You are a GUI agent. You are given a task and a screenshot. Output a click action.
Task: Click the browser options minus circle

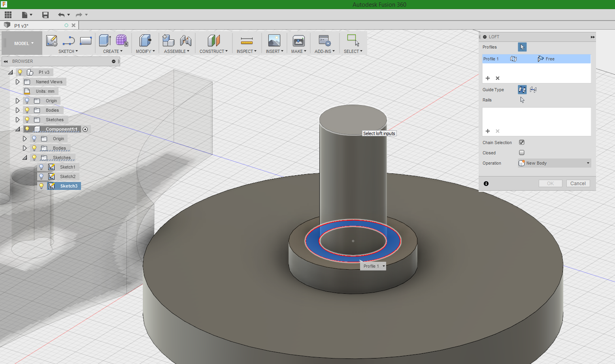coord(113,61)
